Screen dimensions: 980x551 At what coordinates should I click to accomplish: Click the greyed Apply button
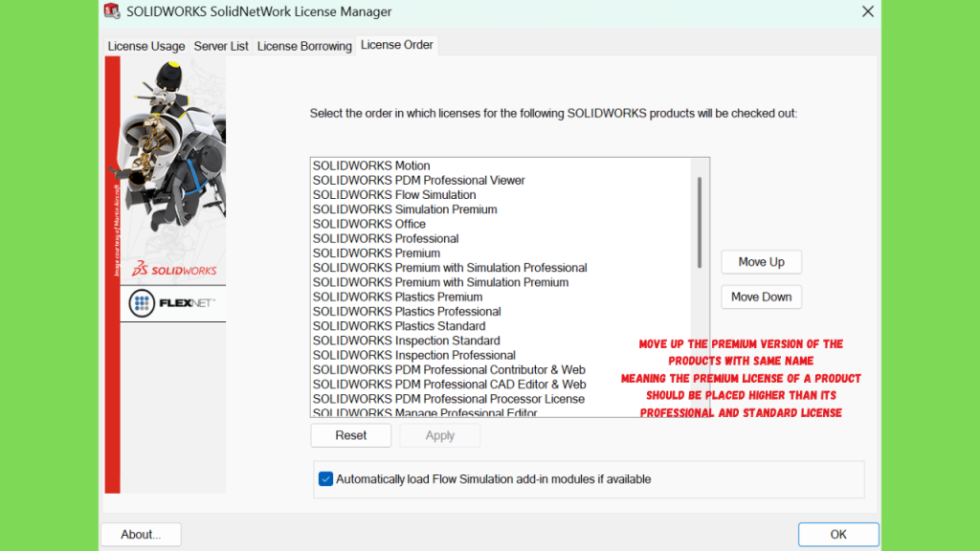(x=440, y=435)
